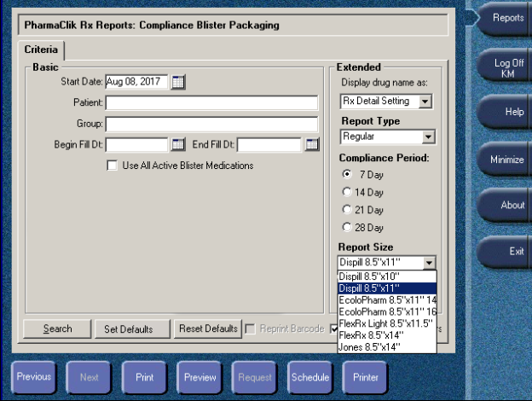Viewport: 532px width, 401px height.
Task: Select the 14 Day compliance period
Action: click(347, 192)
